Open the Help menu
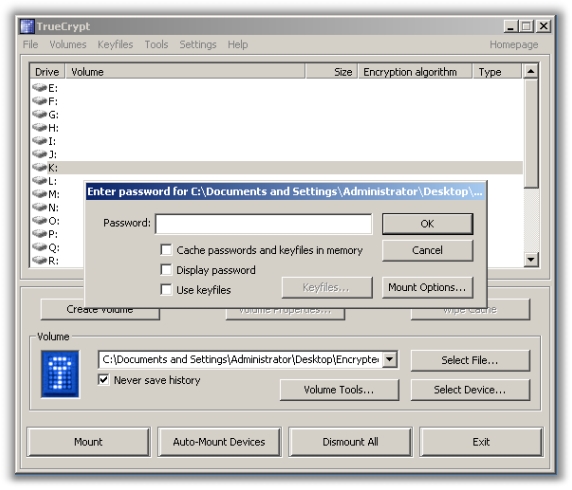 (238, 45)
